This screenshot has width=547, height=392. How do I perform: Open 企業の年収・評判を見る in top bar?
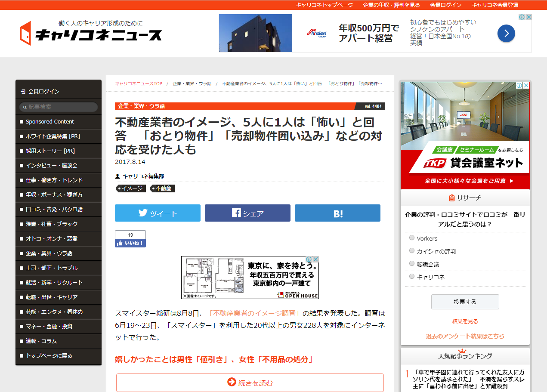[391, 5]
